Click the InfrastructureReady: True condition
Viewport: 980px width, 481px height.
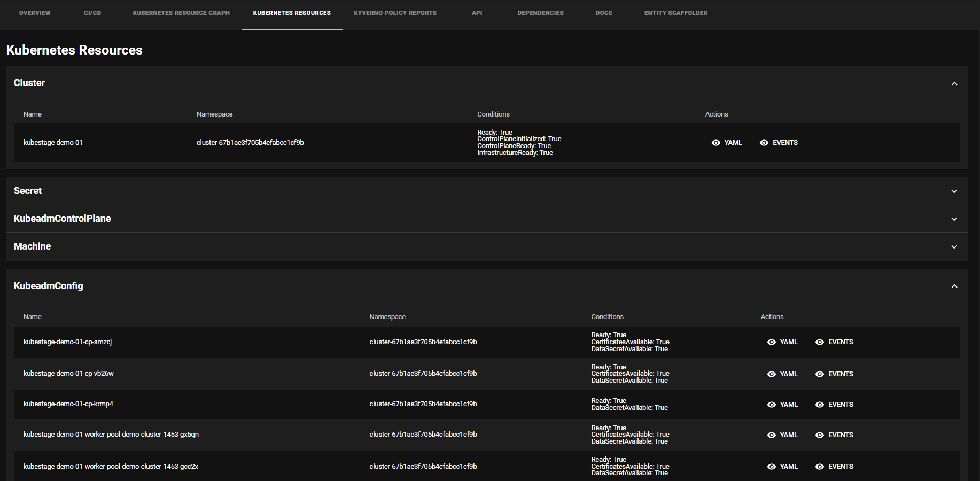click(515, 153)
